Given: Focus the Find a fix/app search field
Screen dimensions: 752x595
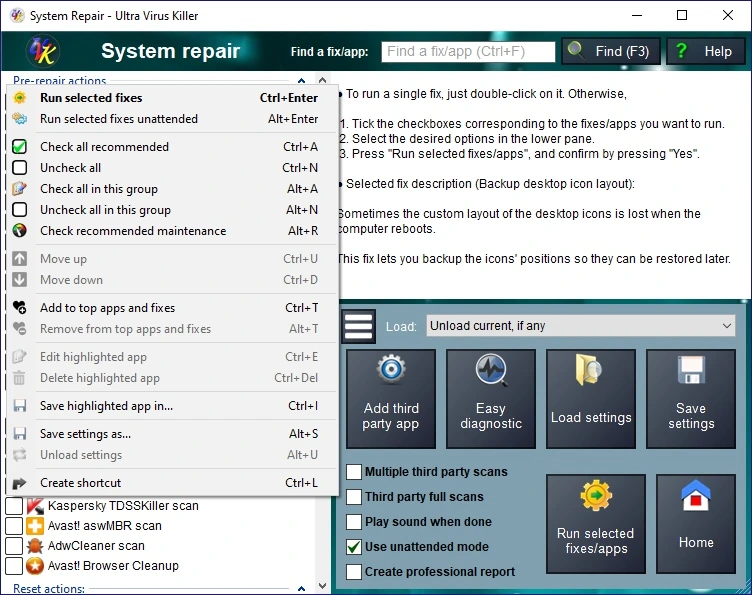Looking at the screenshot, I should [x=468, y=51].
